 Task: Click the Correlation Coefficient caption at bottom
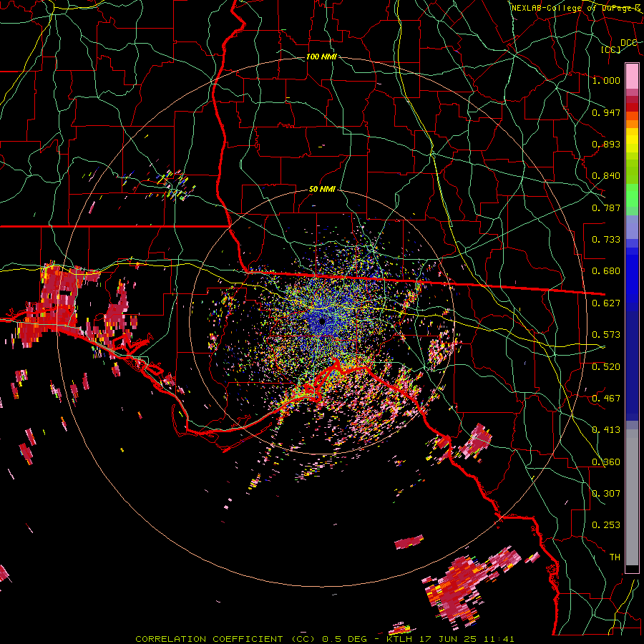coord(324,639)
